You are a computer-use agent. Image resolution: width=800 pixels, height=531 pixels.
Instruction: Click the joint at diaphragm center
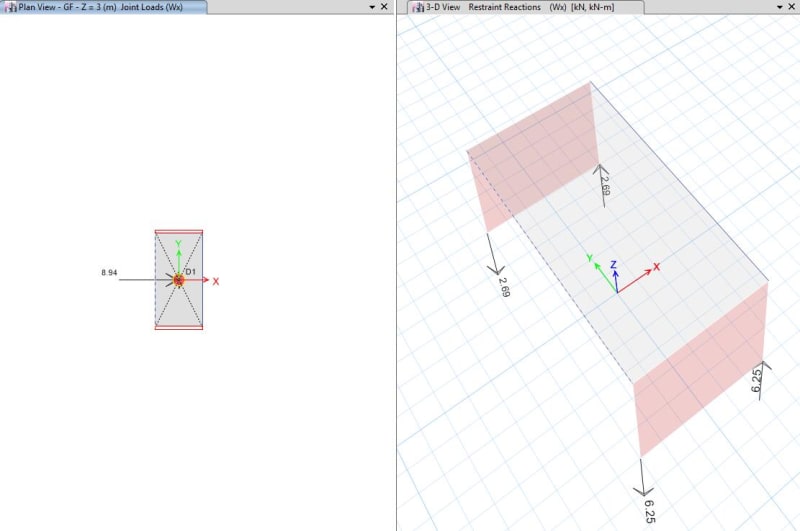(179, 280)
